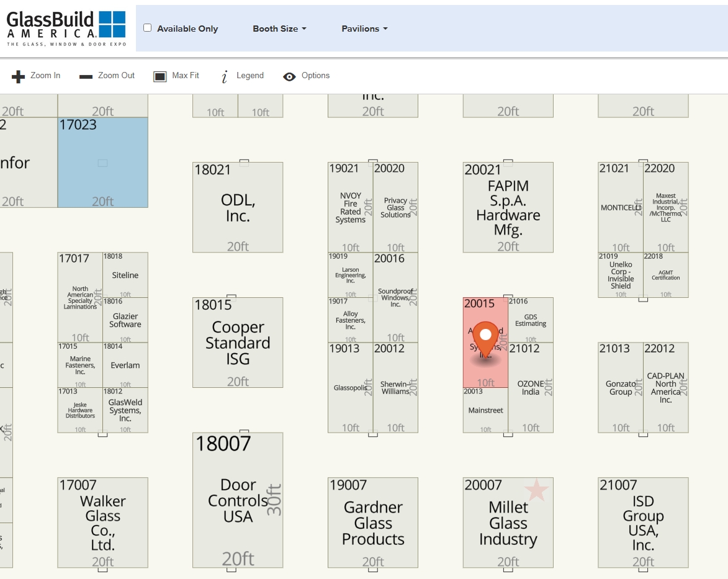Select booth 18018 Siteline
Image resolution: width=728 pixels, height=579 pixels.
point(125,275)
